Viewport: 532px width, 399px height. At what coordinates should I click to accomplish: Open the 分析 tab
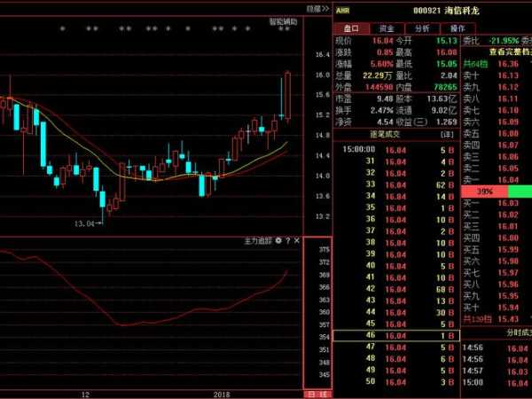coord(422,28)
